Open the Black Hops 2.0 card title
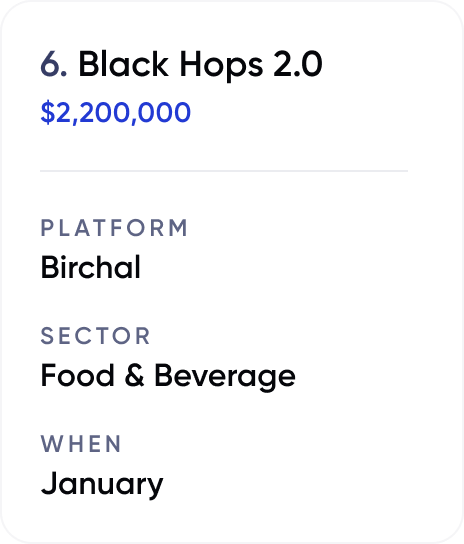The height and width of the screenshot is (544, 464). (x=200, y=65)
